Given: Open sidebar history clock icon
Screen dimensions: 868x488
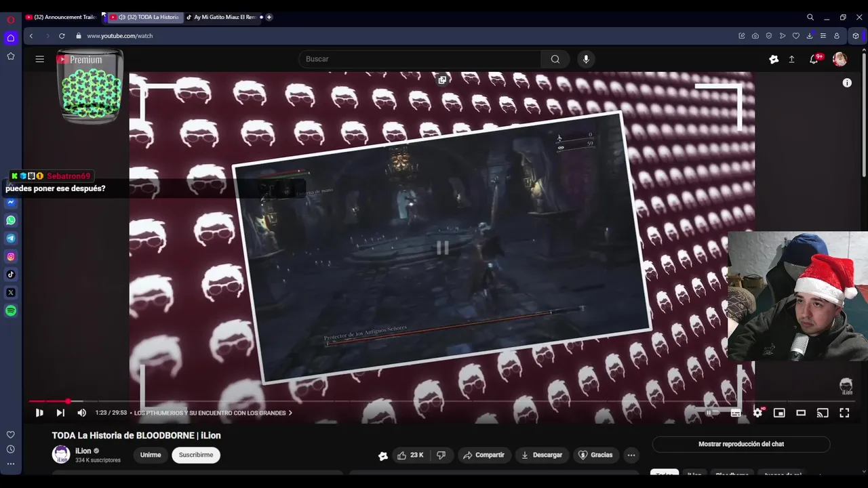Looking at the screenshot, I should pyautogui.click(x=11, y=449).
